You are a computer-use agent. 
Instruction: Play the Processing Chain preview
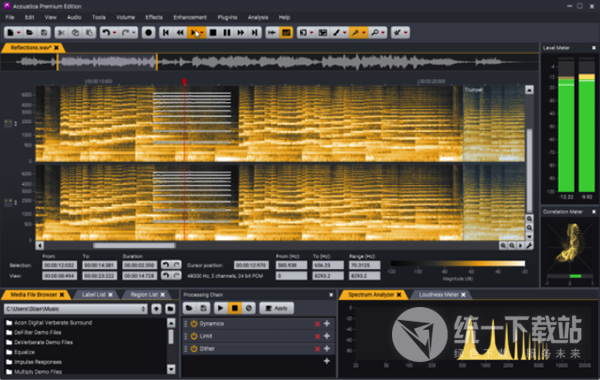(220, 308)
